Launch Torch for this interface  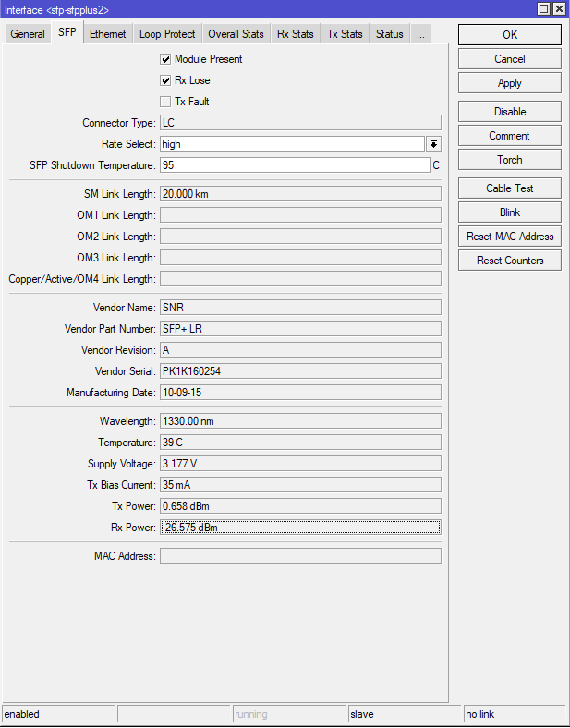509,160
